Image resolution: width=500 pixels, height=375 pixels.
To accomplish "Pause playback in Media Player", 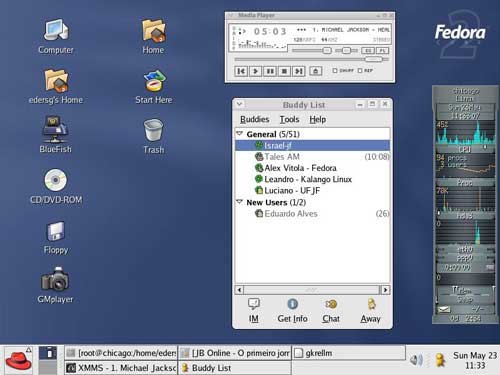I will tap(270, 71).
